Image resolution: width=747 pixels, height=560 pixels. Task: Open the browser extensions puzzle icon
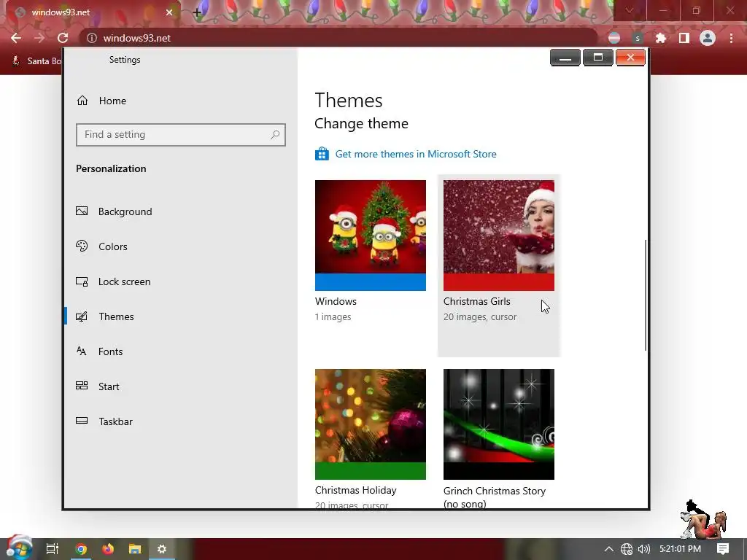tap(661, 38)
